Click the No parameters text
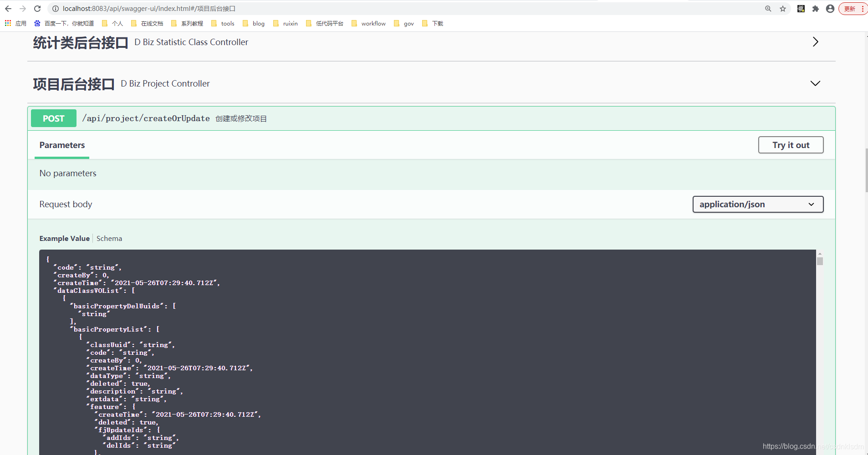The image size is (868, 455). point(68,173)
